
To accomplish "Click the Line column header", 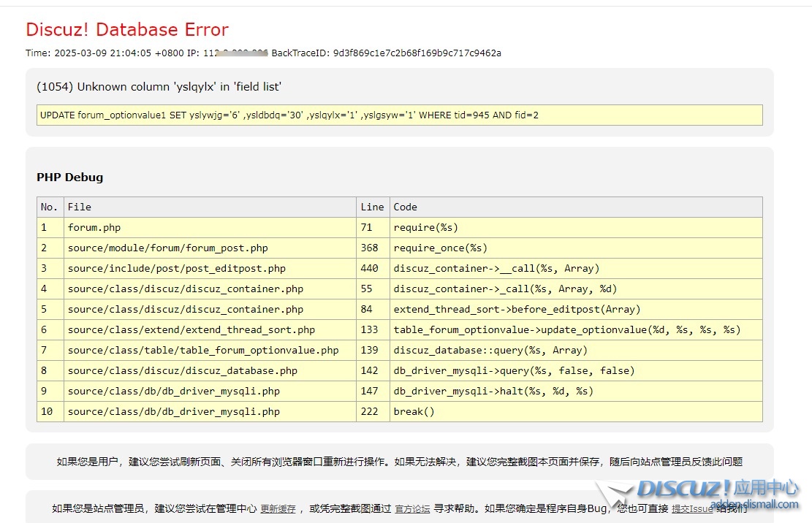I will pos(372,207).
